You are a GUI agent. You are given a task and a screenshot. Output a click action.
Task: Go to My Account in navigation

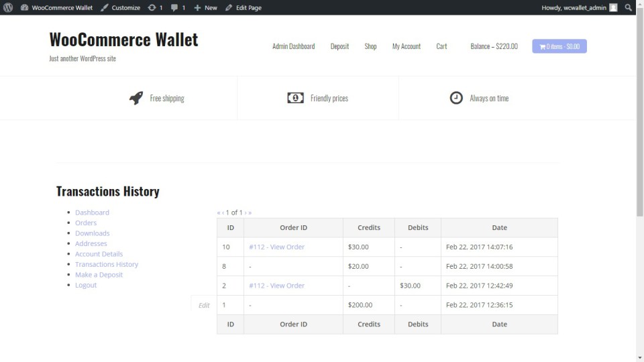click(x=406, y=46)
